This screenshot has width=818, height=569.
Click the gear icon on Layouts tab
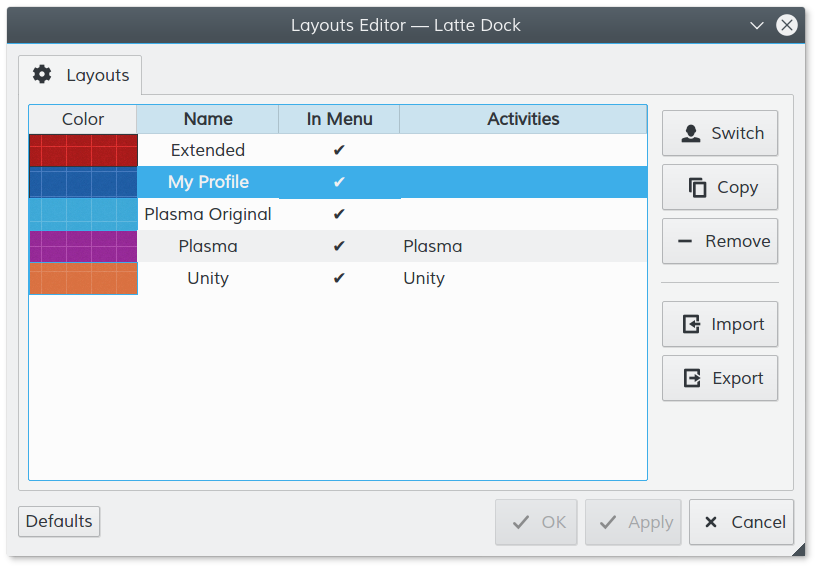click(42, 74)
